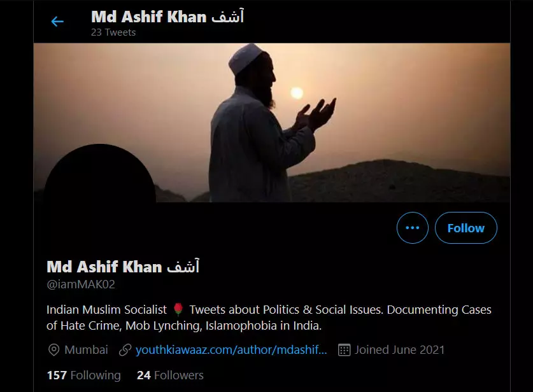Go back using the blue arrow icon
The width and height of the screenshot is (533, 392).
(x=57, y=22)
